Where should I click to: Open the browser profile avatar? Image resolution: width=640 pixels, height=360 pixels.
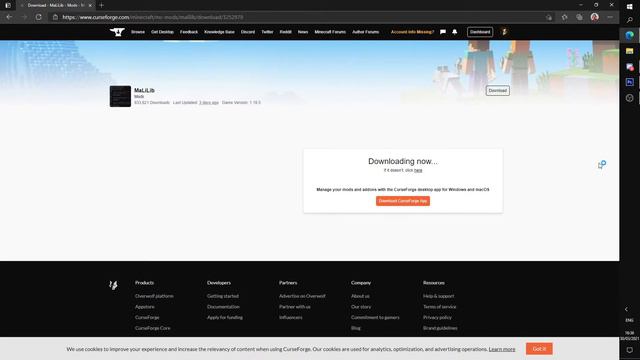595,17
